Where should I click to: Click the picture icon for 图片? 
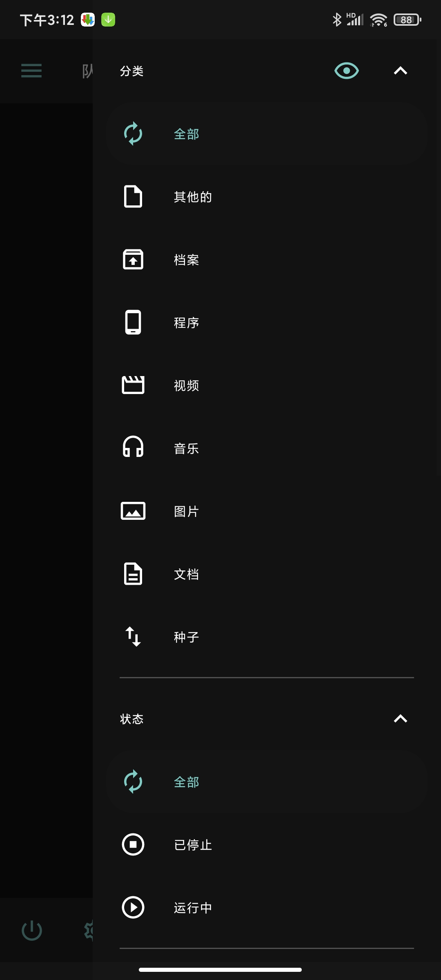tap(133, 511)
